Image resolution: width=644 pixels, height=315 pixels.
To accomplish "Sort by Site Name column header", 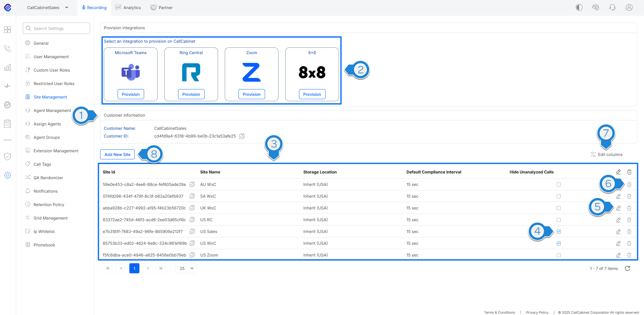I will (x=210, y=172).
